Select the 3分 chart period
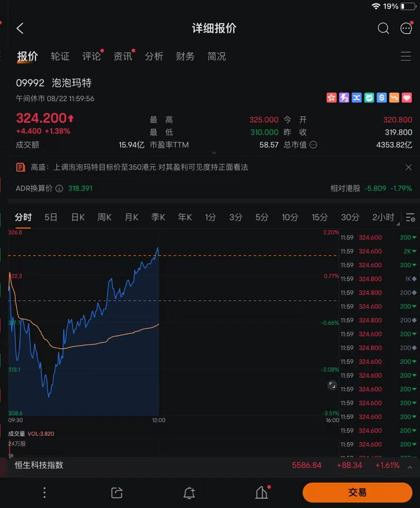This screenshot has width=420, height=508. tap(236, 217)
